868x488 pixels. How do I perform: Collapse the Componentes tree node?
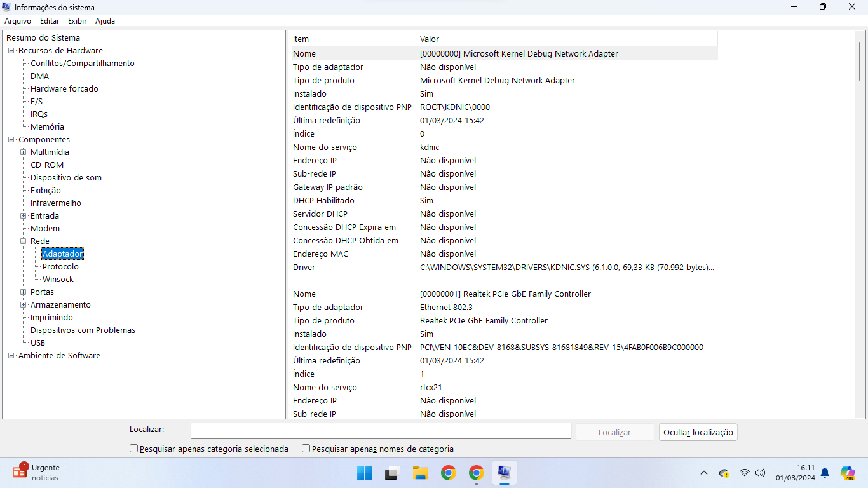(11, 140)
